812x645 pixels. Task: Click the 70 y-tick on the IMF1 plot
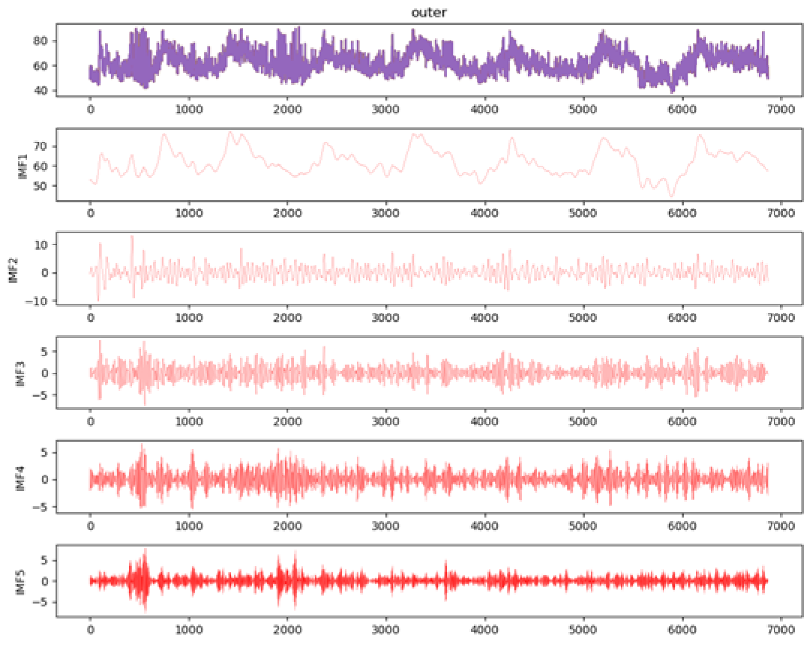(x=40, y=146)
